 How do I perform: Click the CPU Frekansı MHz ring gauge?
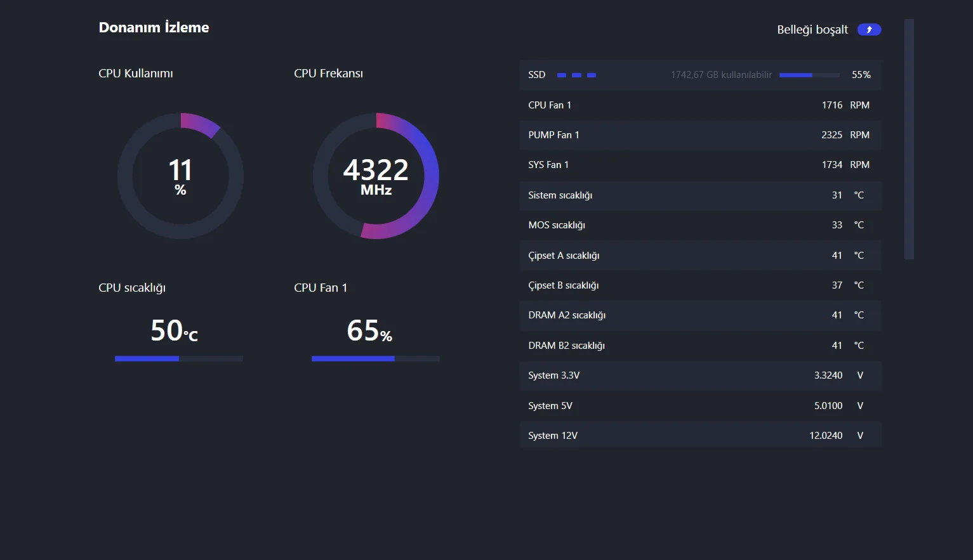click(x=376, y=176)
